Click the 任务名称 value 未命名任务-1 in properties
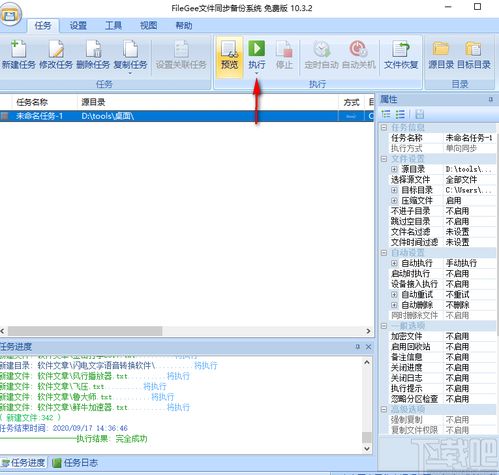 (469, 138)
